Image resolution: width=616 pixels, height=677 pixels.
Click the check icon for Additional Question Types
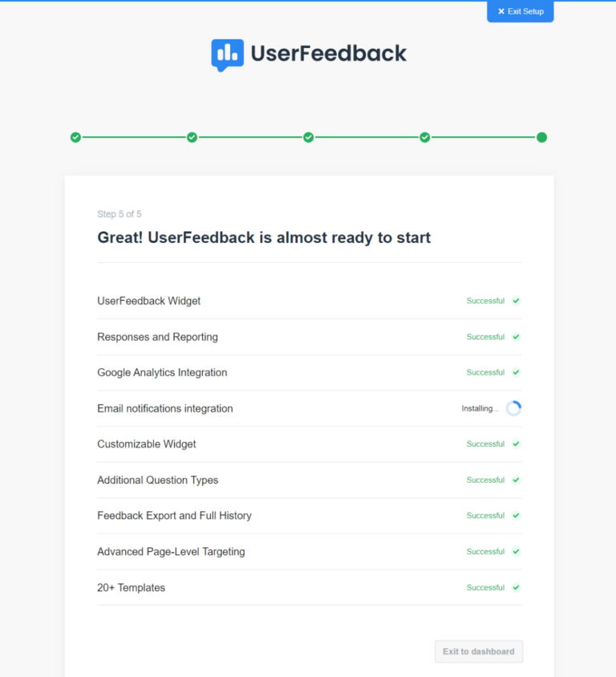point(516,480)
